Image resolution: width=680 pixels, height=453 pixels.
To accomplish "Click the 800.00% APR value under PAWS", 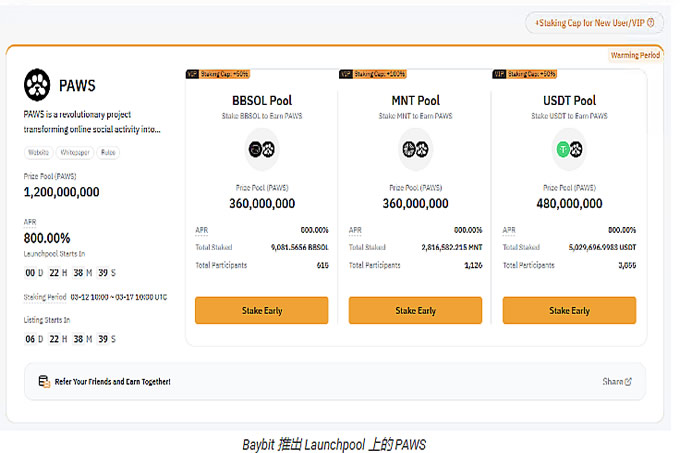I will pyautogui.click(x=47, y=238).
